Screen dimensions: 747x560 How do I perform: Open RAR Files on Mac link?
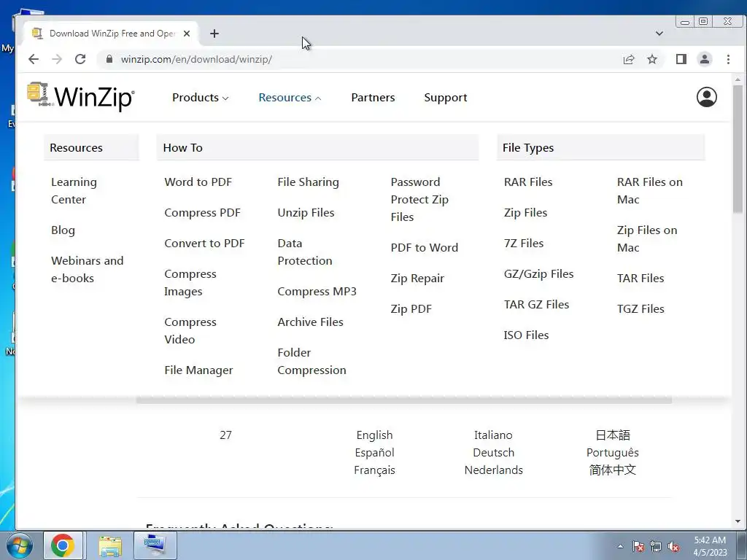coord(650,190)
